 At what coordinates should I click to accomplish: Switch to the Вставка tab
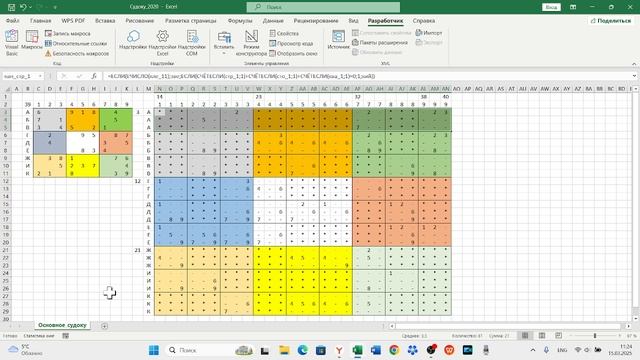(x=105, y=20)
